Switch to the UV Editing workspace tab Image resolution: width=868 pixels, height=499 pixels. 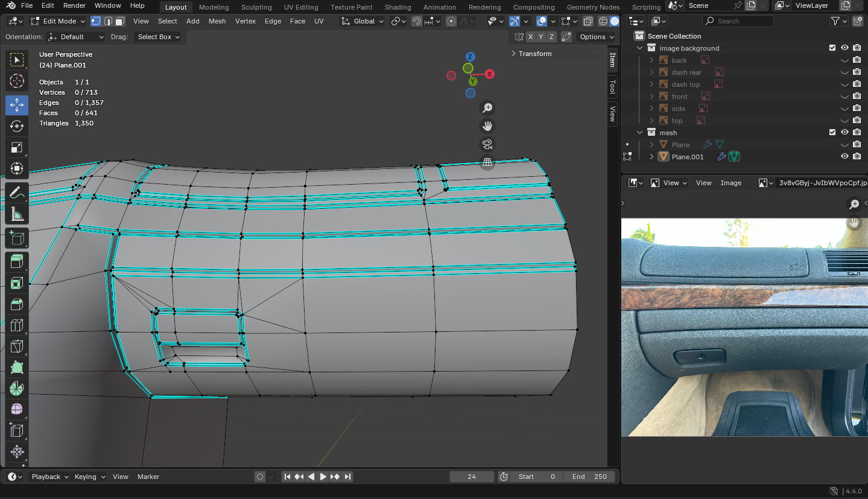click(301, 7)
